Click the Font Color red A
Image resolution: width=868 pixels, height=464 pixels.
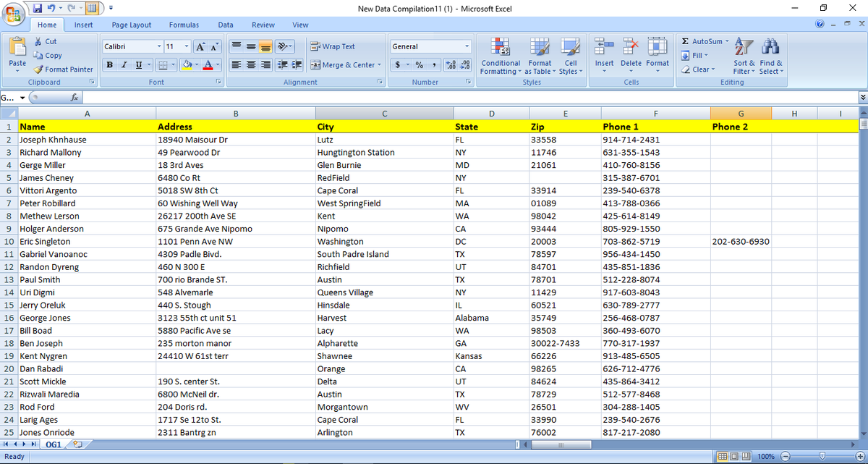(x=207, y=65)
